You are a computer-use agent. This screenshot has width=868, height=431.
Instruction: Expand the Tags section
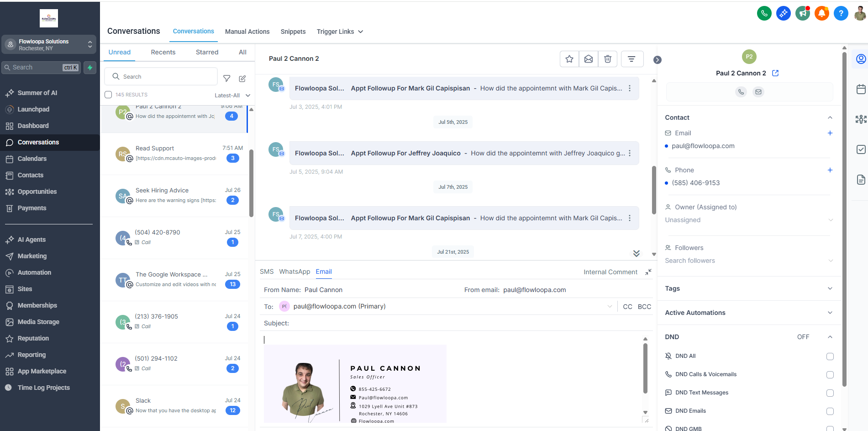pyautogui.click(x=830, y=288)
